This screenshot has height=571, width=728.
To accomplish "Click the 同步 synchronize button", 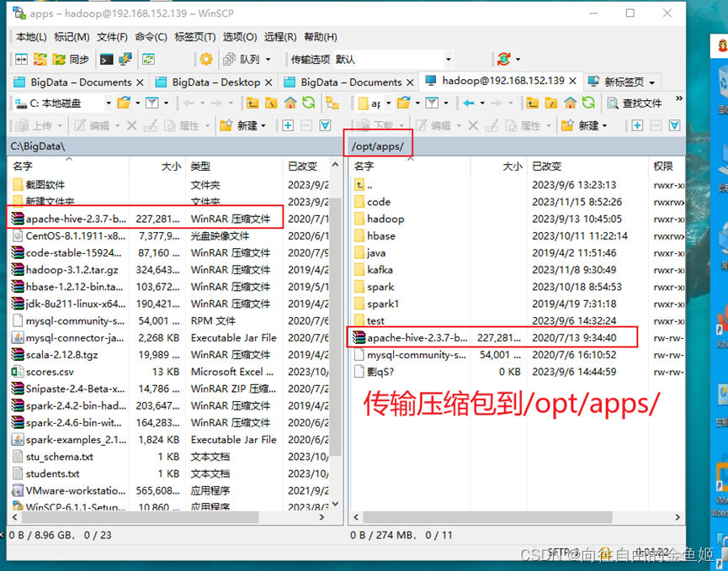I will pos(71,60).
